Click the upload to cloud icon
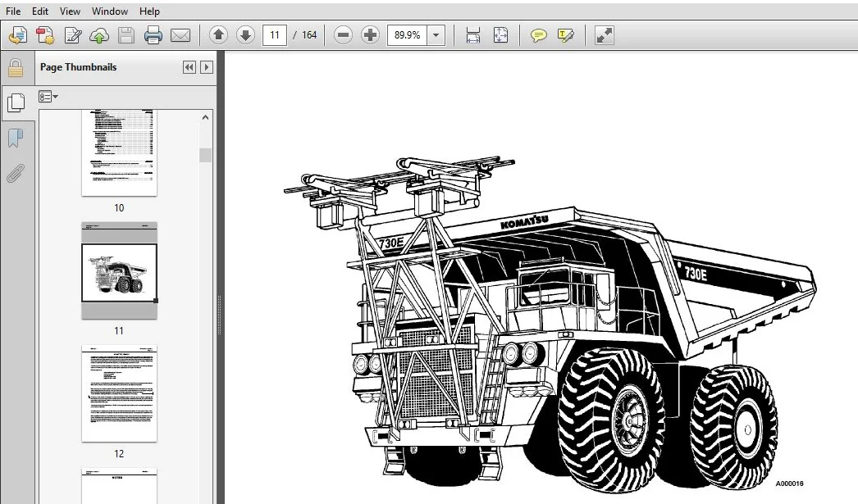 tap(99, 35)
